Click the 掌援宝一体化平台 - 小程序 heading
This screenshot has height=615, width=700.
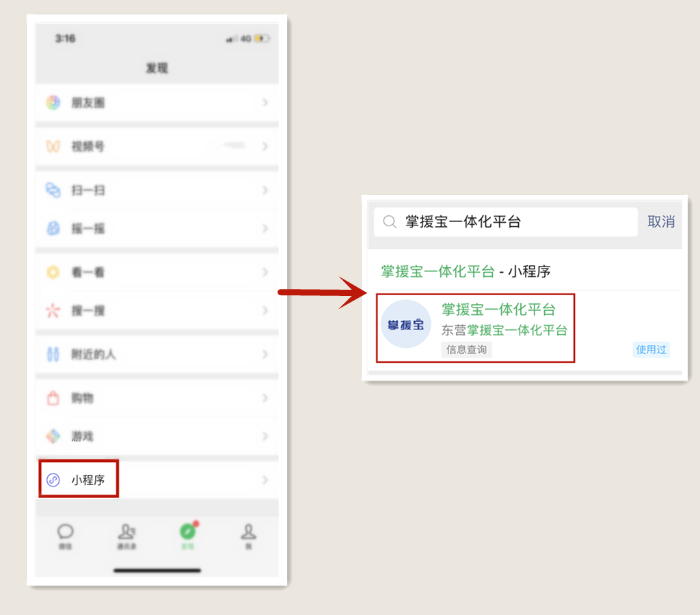tap(466, 271)
